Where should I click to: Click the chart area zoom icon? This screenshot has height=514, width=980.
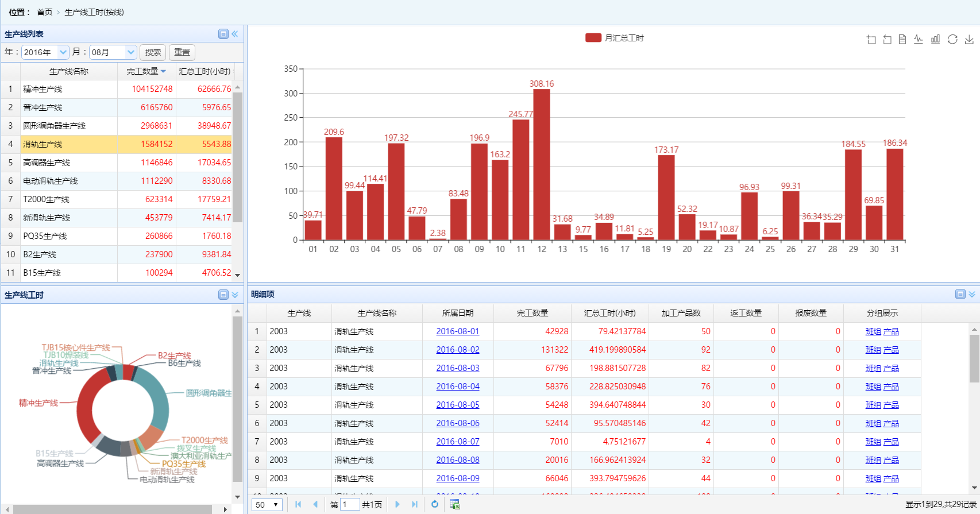[871, 40]
